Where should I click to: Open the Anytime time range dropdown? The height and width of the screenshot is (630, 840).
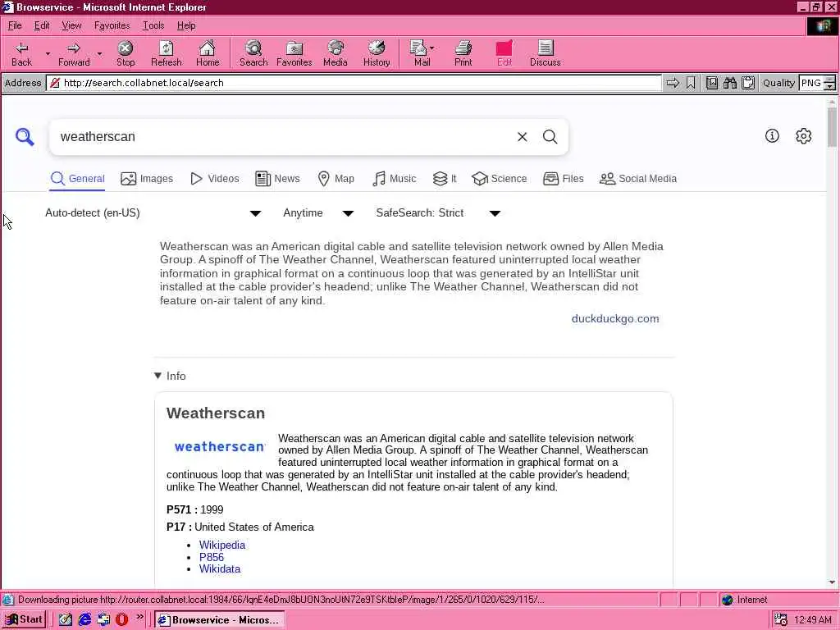[318, 213]
